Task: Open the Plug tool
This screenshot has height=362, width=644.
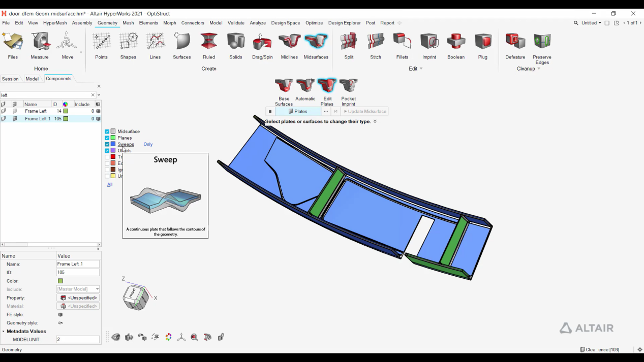Action: pos(483,46)
